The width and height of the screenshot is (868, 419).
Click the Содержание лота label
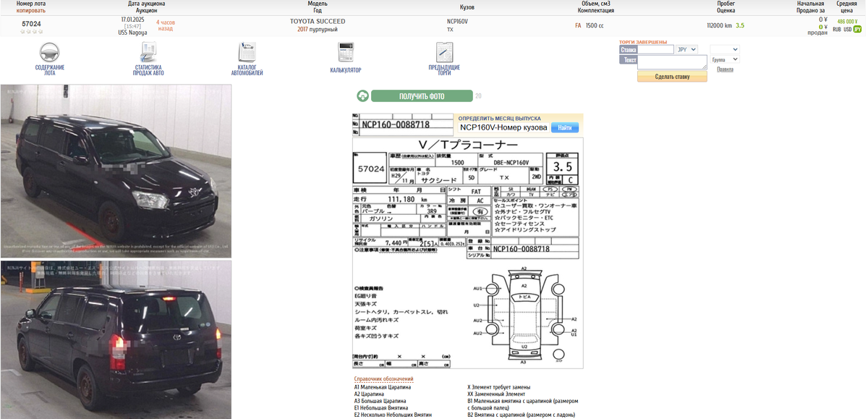pyautogui.click(x=49, y=70)
